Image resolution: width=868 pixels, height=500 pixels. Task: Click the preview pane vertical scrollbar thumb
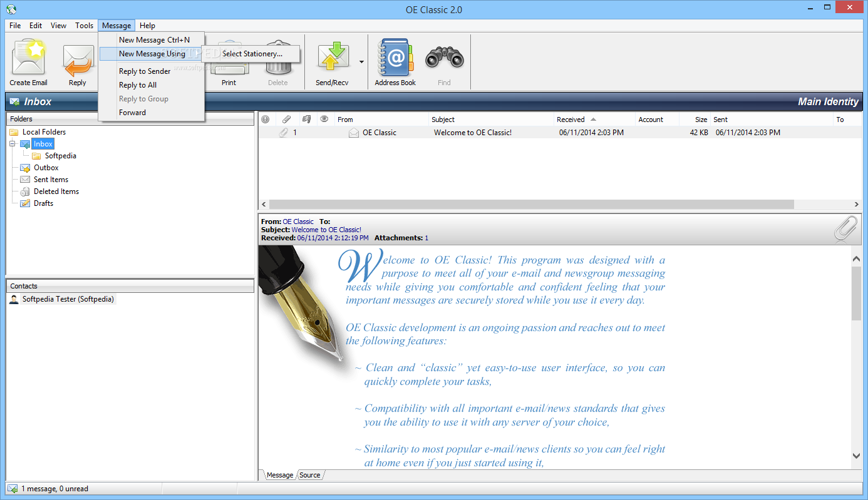[857, 293]
